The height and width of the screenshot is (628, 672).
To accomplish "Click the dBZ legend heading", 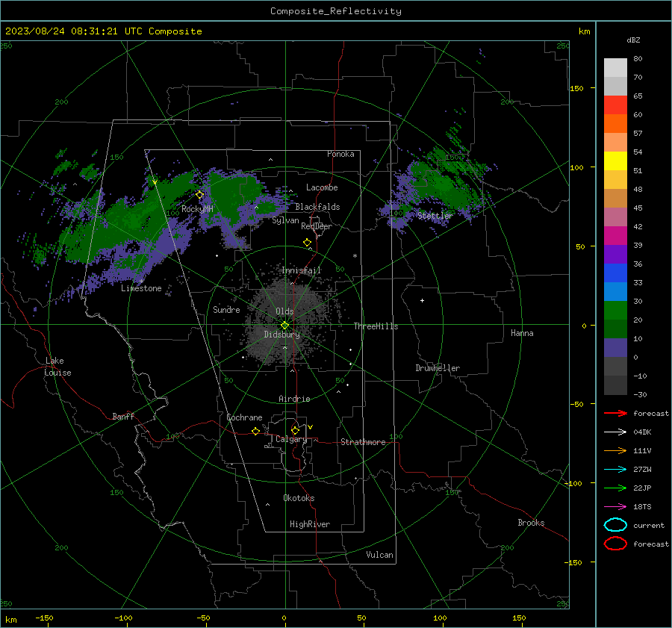I will point(633,40).
